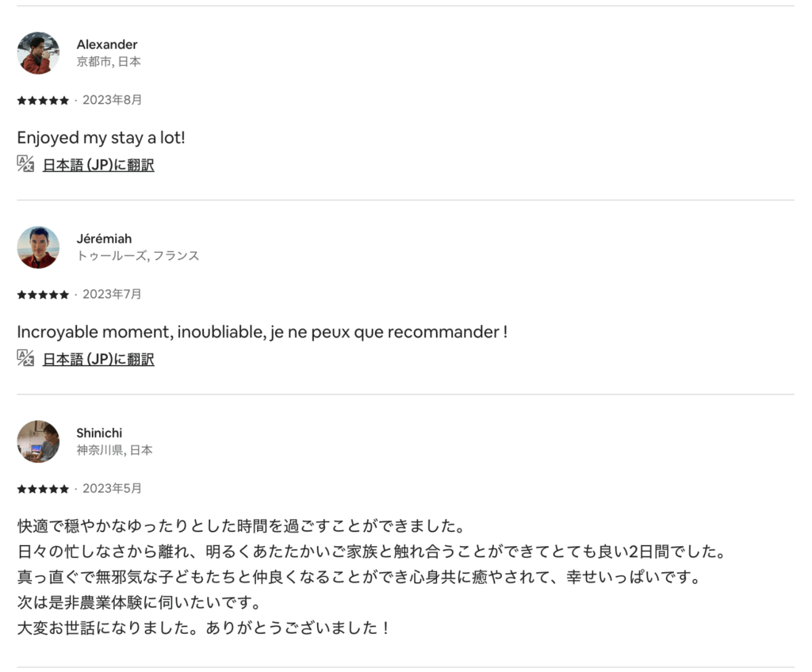Click Jérémiah's location トゥールーズ, フランス
812x672 pixels.
pos(138,256)
